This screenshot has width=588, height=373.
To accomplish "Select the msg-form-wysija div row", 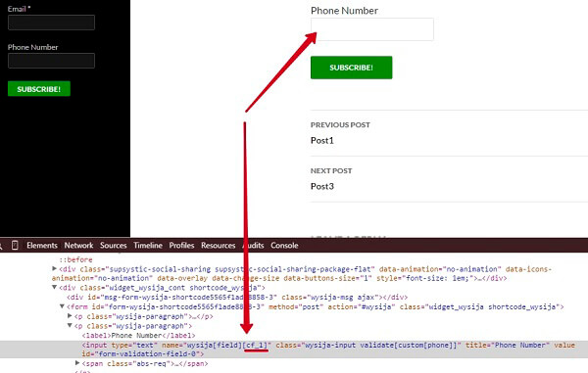I will point(237,298).
